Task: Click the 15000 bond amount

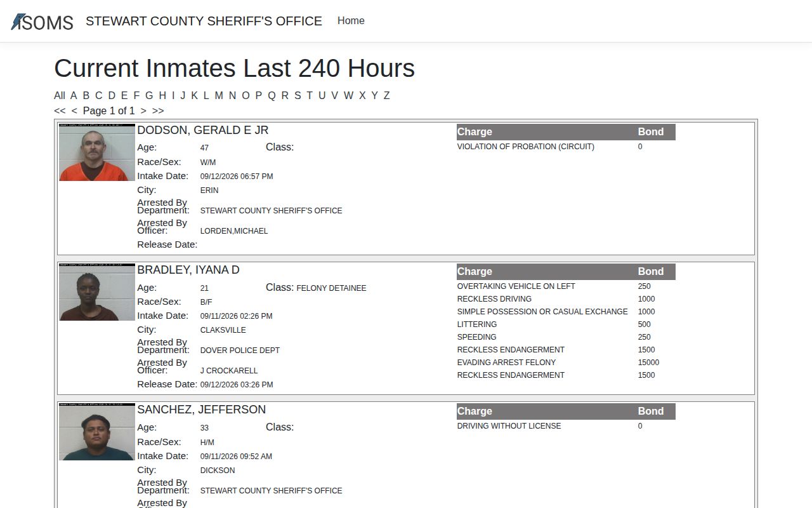Action: click(x=648, y=363)
